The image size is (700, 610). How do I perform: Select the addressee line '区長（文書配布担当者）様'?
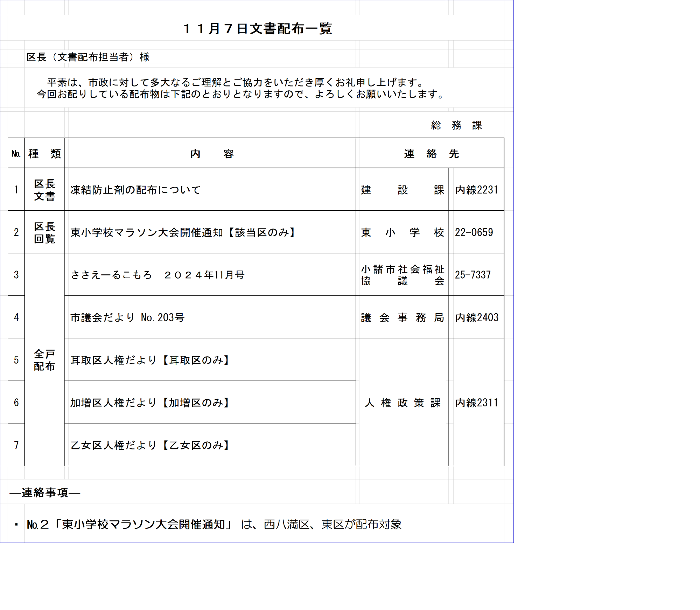coord(88,57)
